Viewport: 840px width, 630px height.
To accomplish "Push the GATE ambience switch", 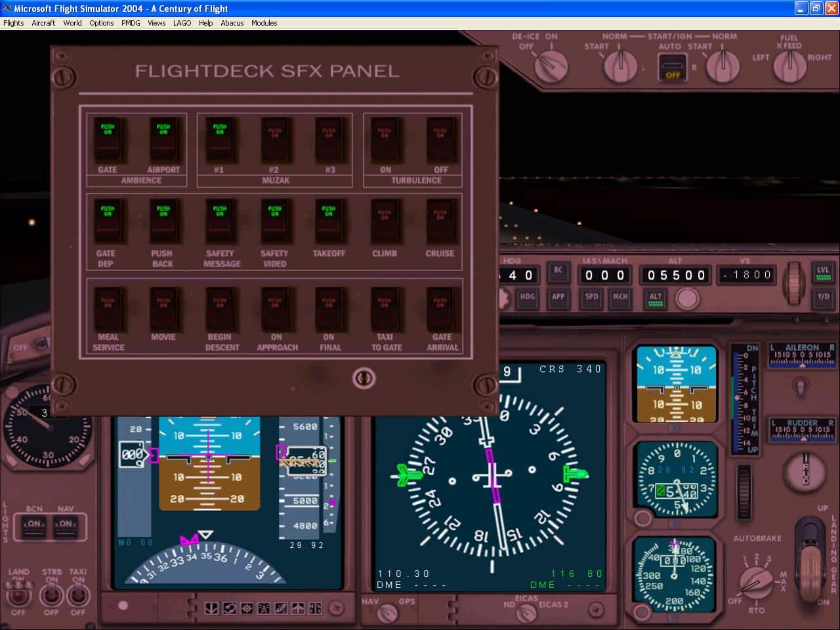I will (x=108, y=139).
